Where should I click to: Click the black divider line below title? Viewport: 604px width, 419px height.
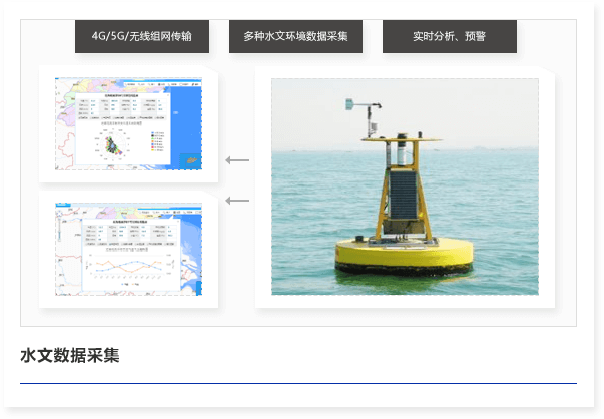(298, 383)
